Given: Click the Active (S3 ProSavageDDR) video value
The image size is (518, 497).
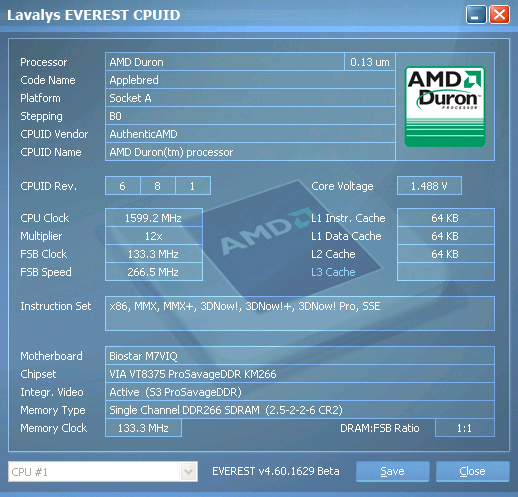Looking at the screenshot, I should pyautogui.click(x=300, y=392).
